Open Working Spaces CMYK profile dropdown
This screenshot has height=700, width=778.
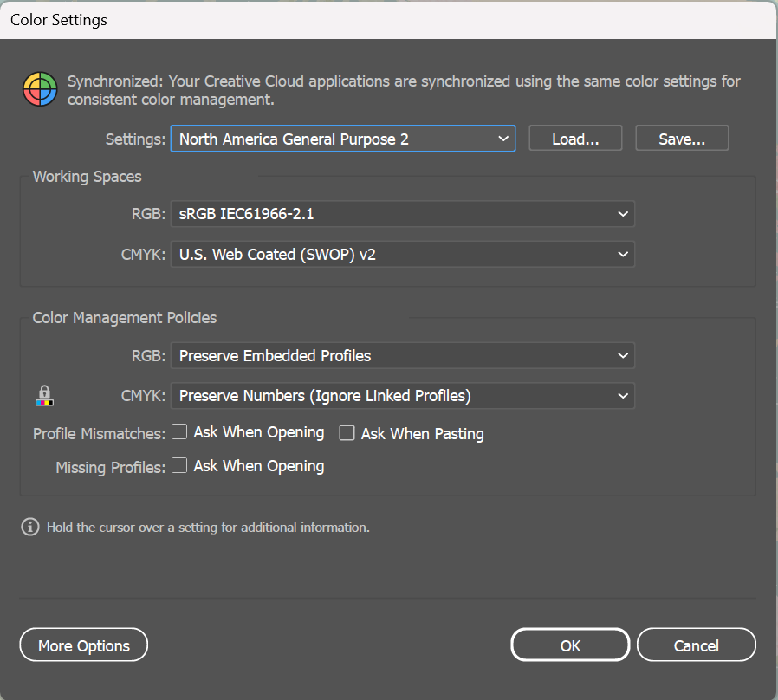point(402,255)
